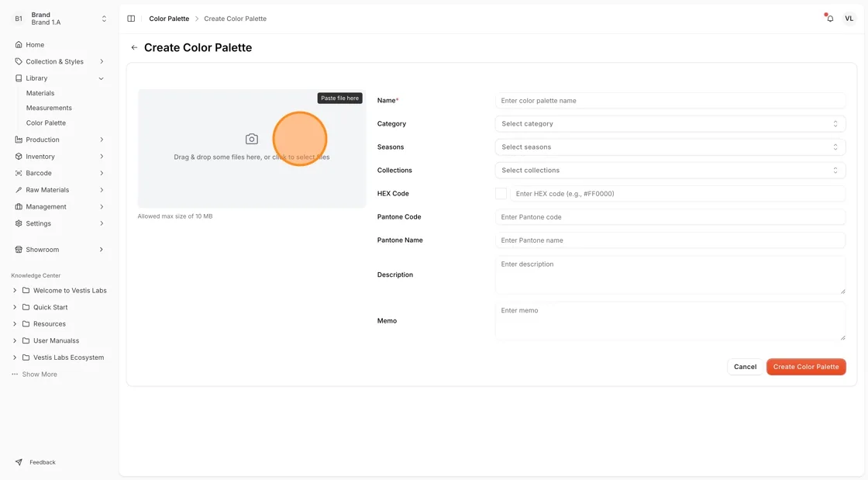Click the camera icon in upload area

[252, 139]
